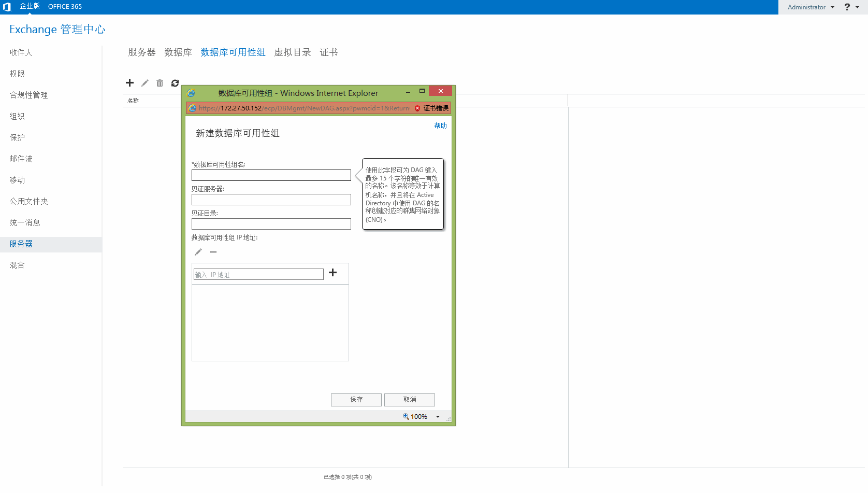Click the 见证目录 input field
Screen dimensions: 868x493
pyautogui.click(x=271, y=224)
